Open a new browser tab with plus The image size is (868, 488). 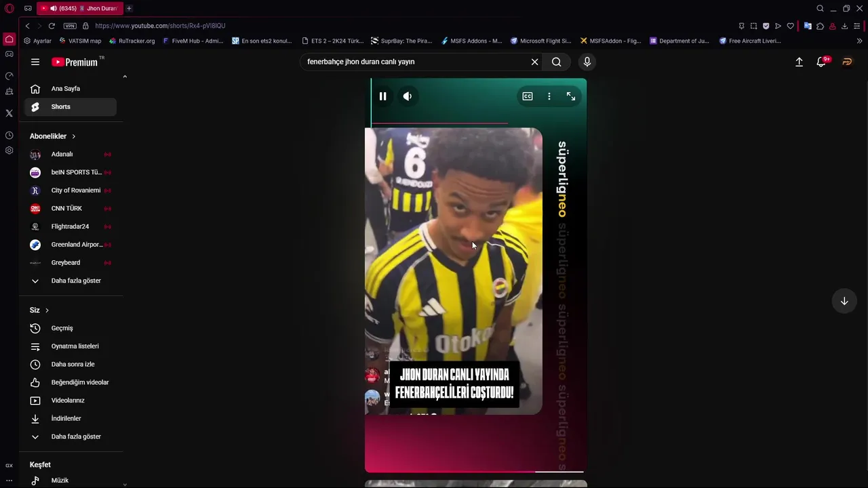point(129,8)
